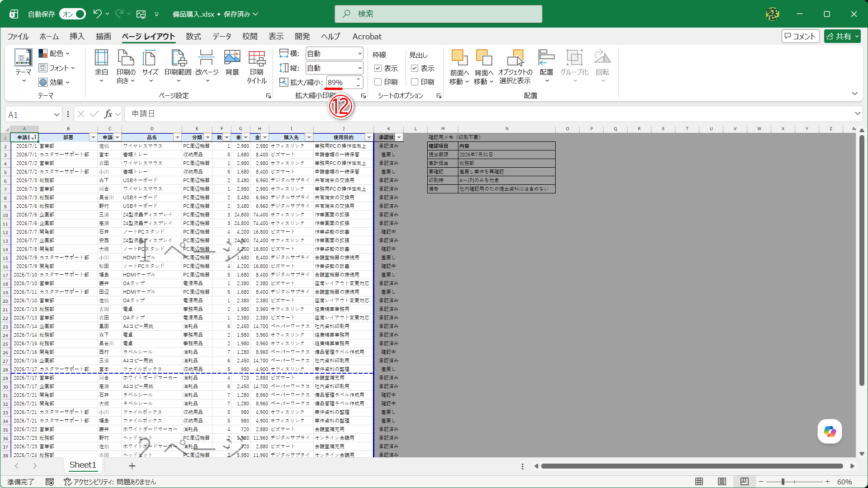The image size is (868, 488).
Task: Switch to Page Break Preview icon
Action: [745, 482]
